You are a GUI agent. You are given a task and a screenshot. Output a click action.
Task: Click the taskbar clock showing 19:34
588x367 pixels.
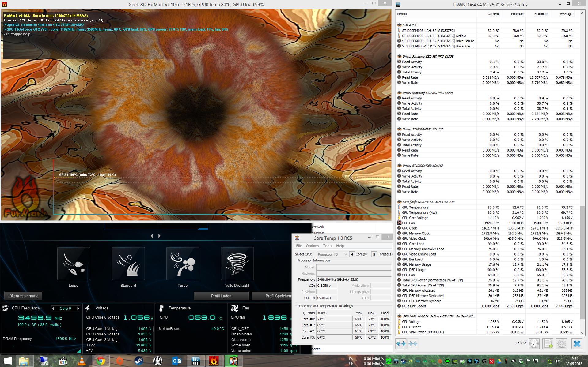574,361
